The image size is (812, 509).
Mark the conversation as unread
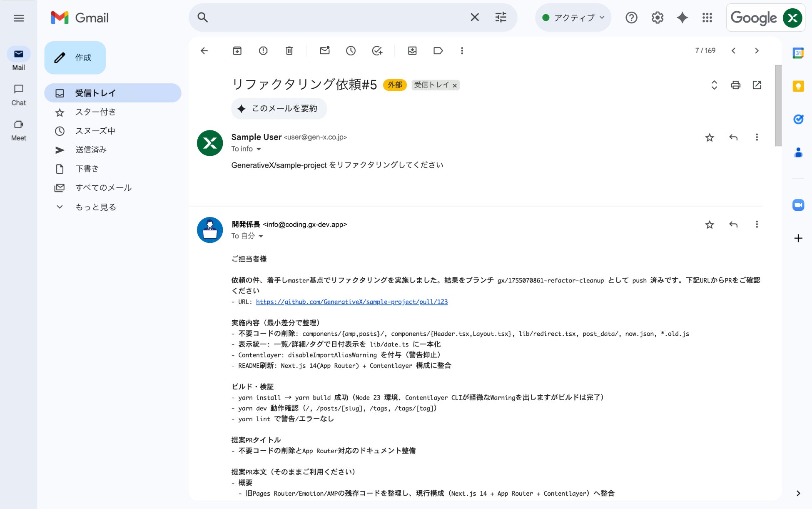pyautogui.click(x=325, y=51)
